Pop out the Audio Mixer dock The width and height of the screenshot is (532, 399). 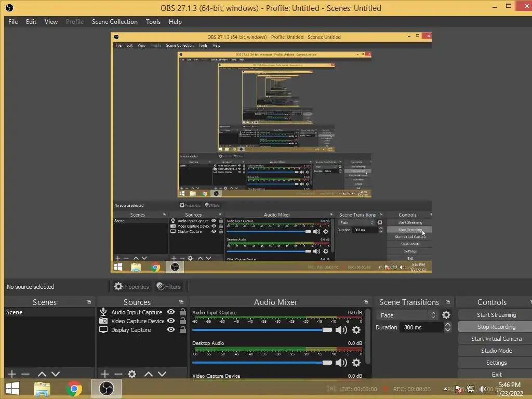coord(365,302)
